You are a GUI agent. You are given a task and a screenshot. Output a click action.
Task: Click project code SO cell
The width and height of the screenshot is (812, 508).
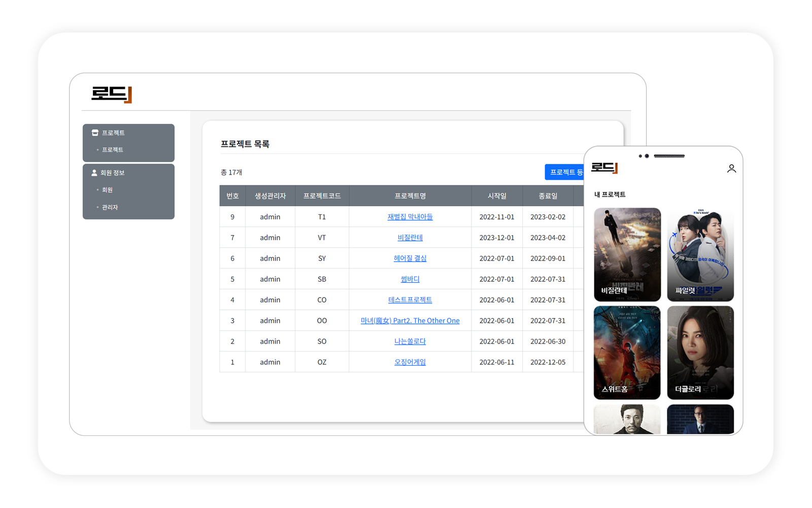[x=322, y=342]
